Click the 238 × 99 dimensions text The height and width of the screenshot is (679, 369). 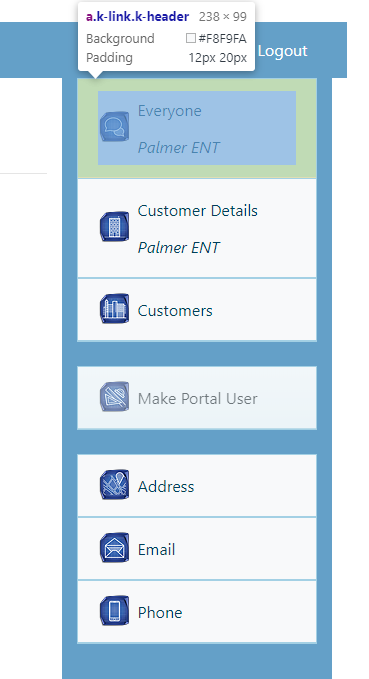[x=223, y=16]
